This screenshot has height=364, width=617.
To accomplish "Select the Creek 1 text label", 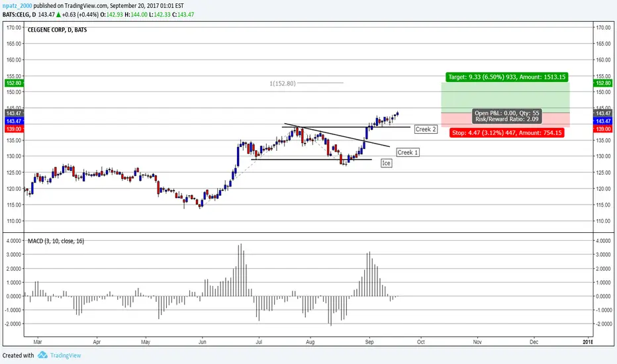I will pyautogui.click(x=408, y=152).
